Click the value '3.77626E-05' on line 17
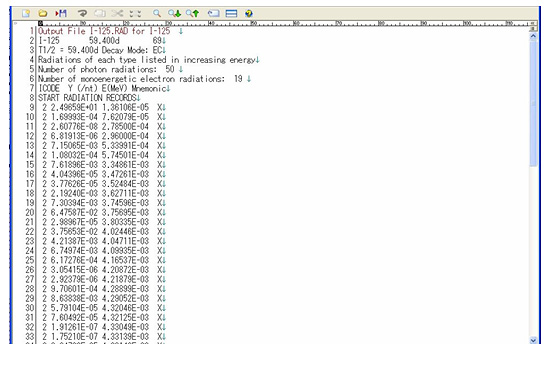The height and width of the screenshot is (369, 551). click(74, 184)
